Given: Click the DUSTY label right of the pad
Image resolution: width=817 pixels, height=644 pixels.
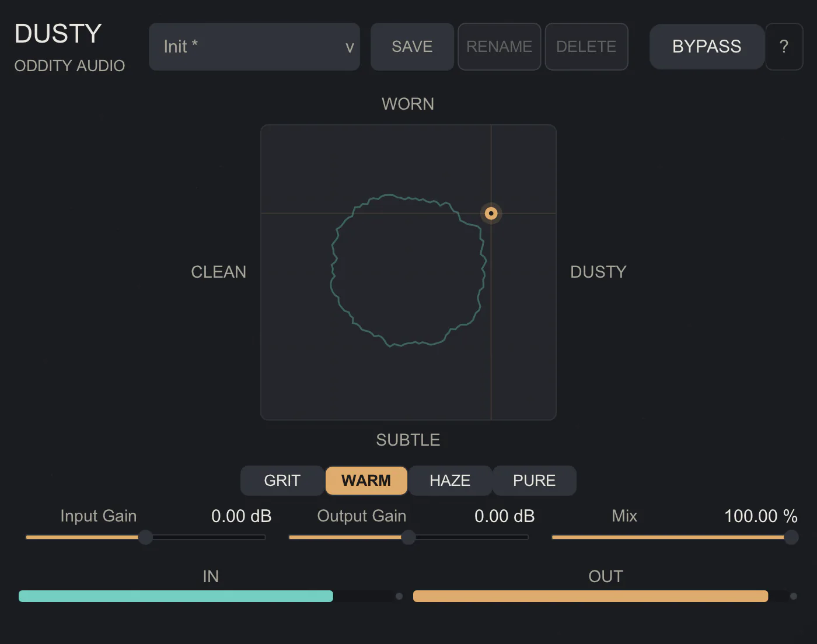Looking at the screenshot, I should tap(598, 272).
